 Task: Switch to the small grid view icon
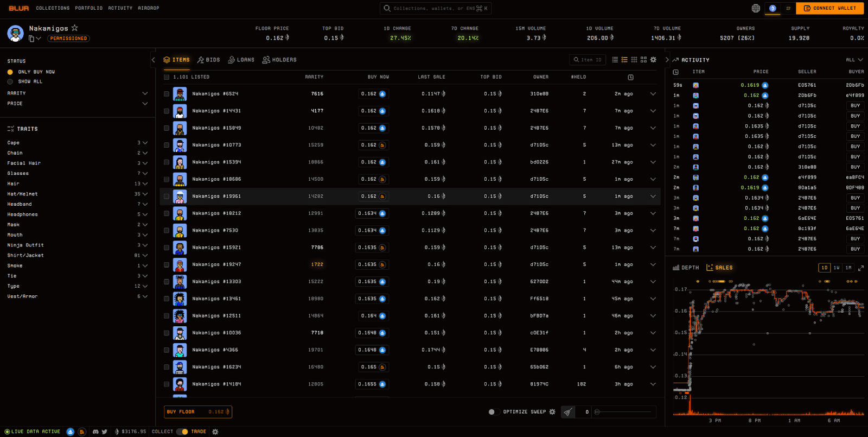(634, 60)
